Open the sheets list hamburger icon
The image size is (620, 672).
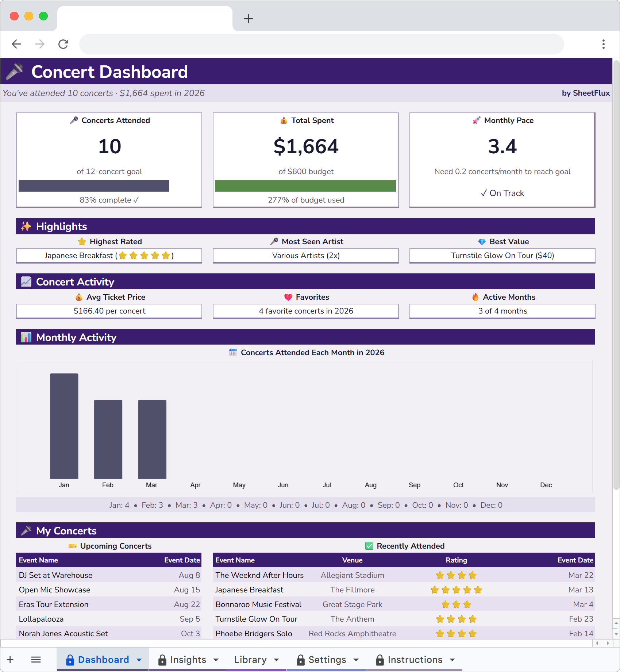(x=36, y=660)
